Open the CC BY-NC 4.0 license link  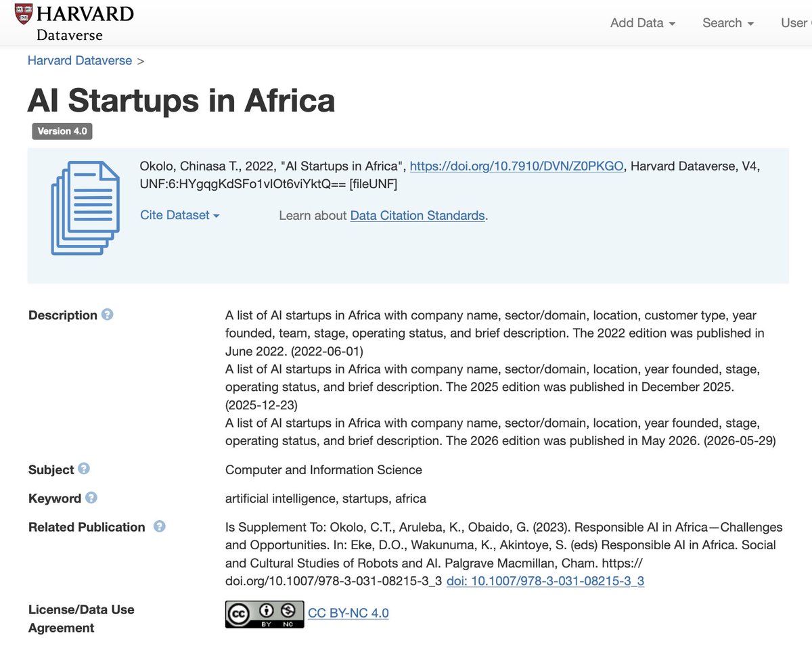click(348, 613)
